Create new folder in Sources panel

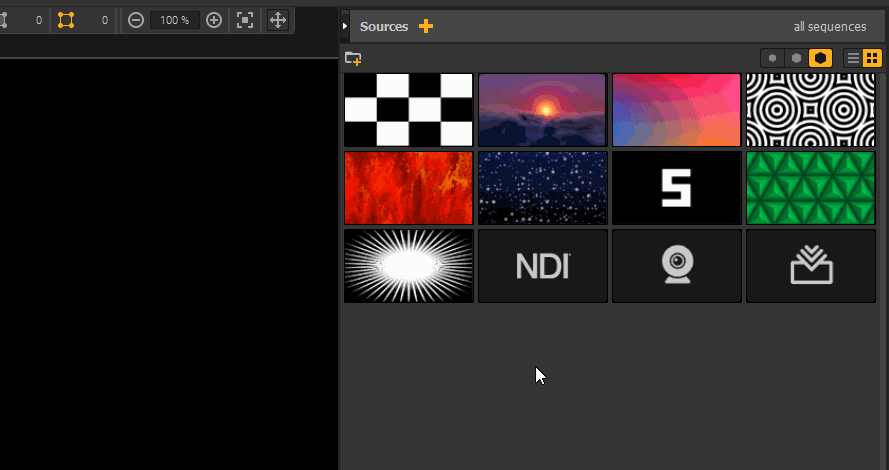pos(352,59)
